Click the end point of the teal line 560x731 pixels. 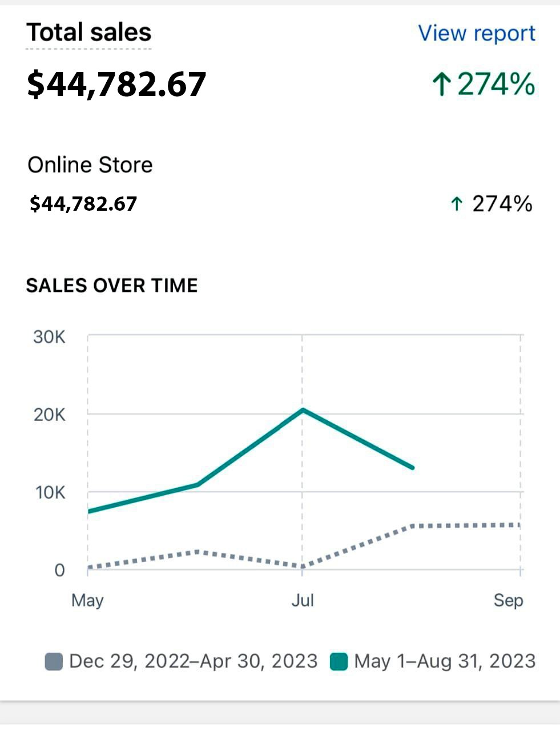[412, 467]
